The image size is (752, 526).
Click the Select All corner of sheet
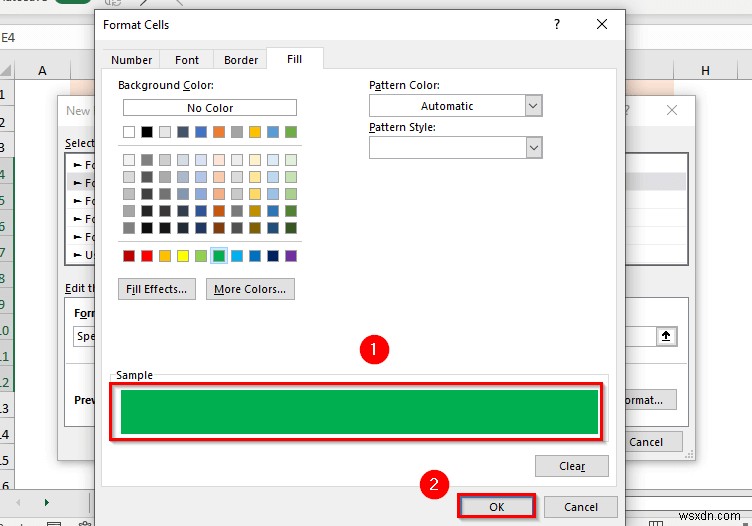pos(6,71)
